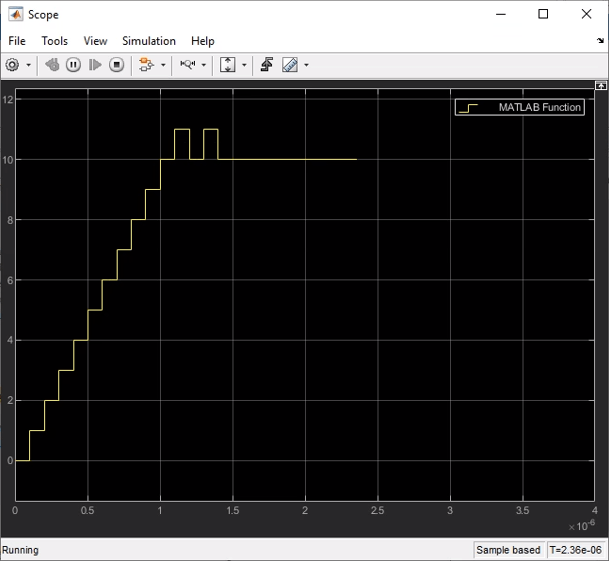Click the Step Forward button

[x=95, y=65]
